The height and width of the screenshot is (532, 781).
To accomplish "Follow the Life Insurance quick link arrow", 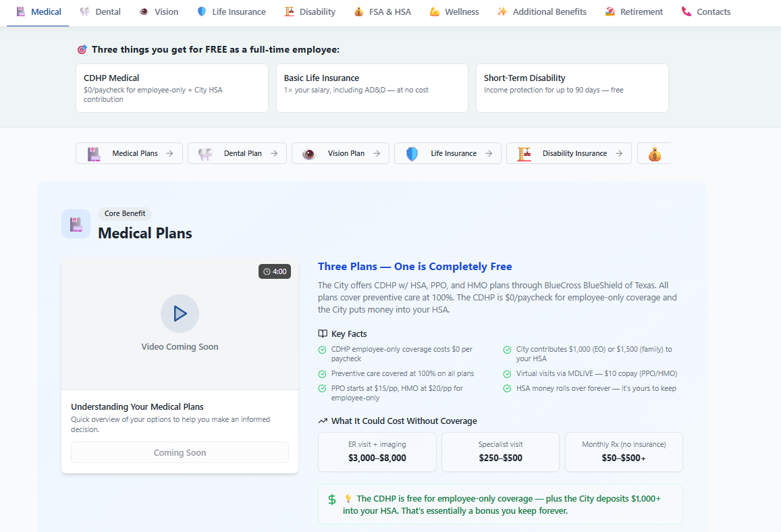I will pos(489,154).
